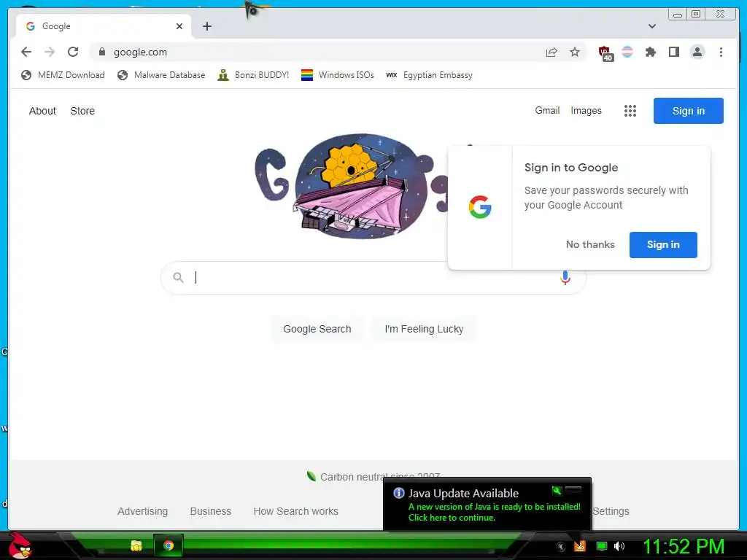Click the forward navigation arrow

(x=50, y=52)
